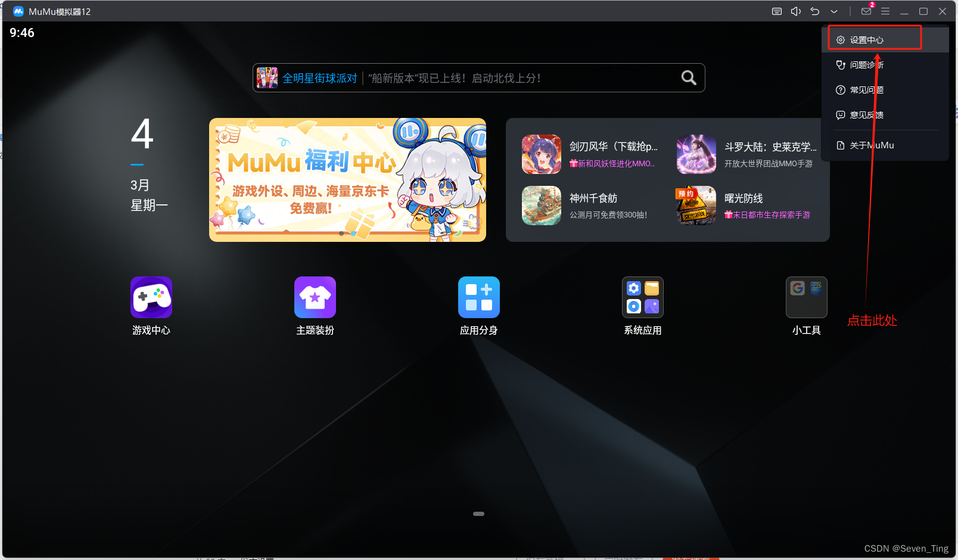Open the hamburger menu in title bar
The width and height of the screenshot is (958, 560).
(x=885, y=11)
